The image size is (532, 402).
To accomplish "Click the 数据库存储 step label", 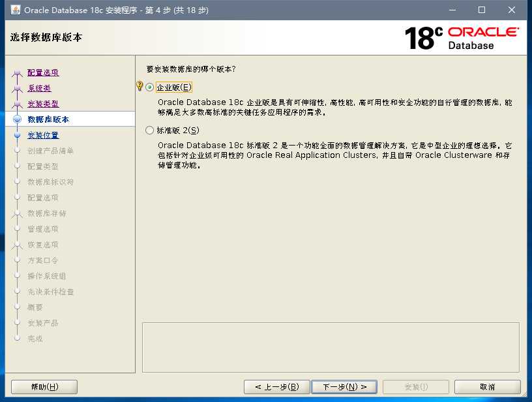I will pyautogui.click(x=47, y=213).
